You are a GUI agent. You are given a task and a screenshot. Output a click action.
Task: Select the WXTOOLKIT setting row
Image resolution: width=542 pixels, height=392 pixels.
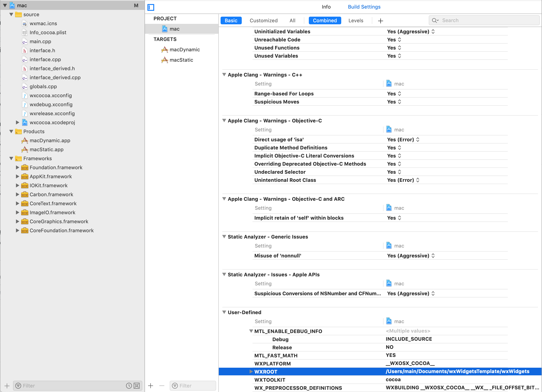(380, 380)
